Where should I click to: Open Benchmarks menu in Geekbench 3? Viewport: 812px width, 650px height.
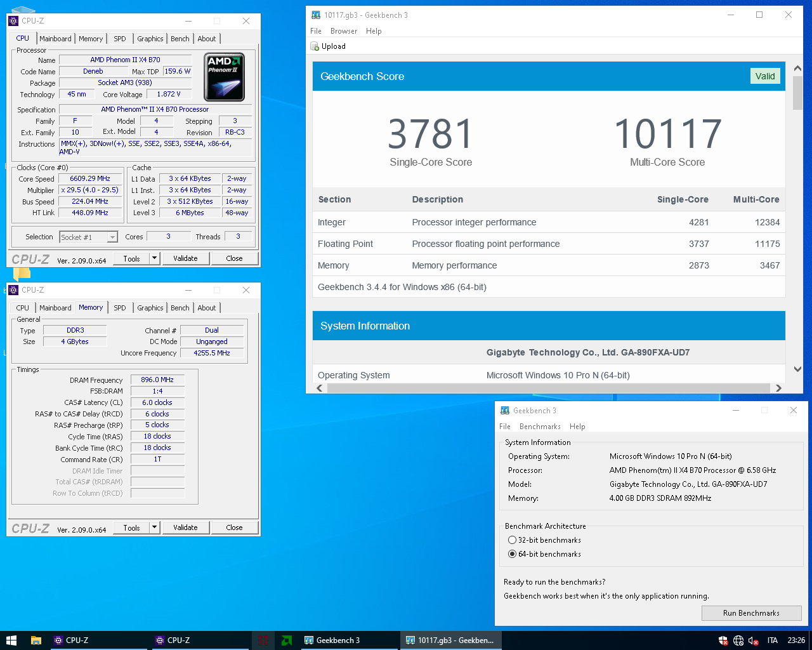tap(540, 427)
